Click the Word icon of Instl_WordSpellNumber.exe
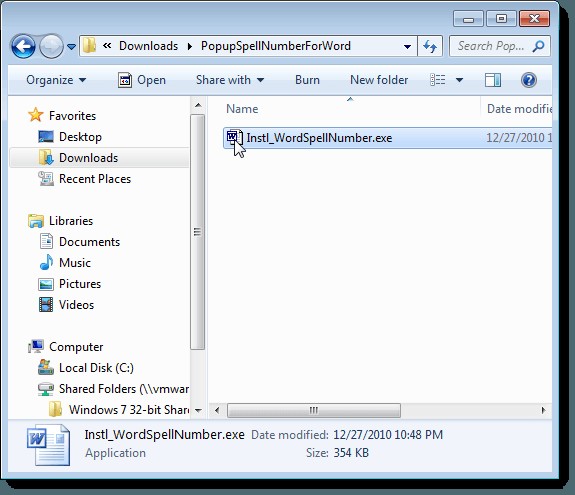575x495 pixels. tap(235, 138)
